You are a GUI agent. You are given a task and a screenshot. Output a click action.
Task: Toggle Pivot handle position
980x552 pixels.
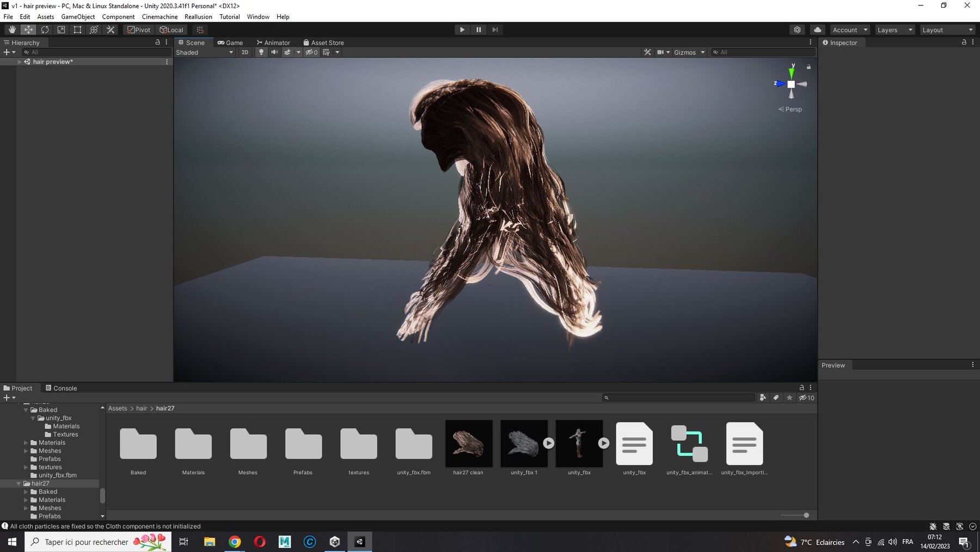coord(139,30)
